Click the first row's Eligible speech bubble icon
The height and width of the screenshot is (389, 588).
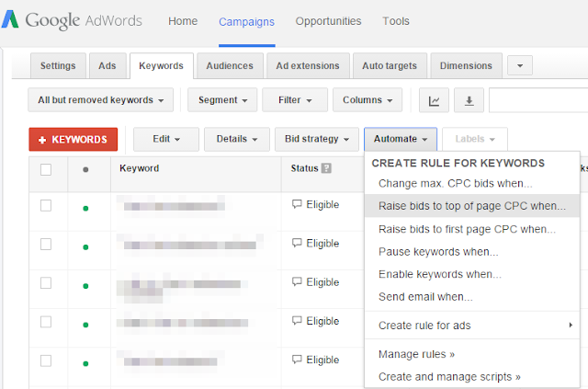297,204
